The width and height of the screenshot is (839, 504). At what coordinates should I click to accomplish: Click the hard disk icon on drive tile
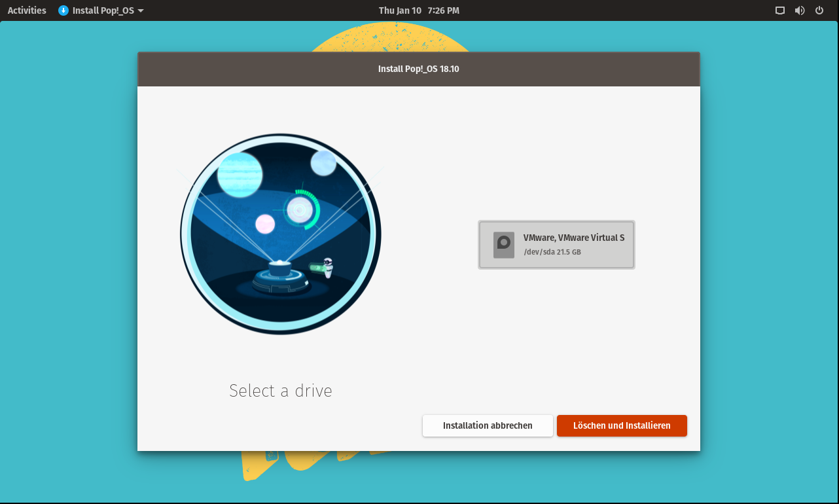click(x=503, y=245)
